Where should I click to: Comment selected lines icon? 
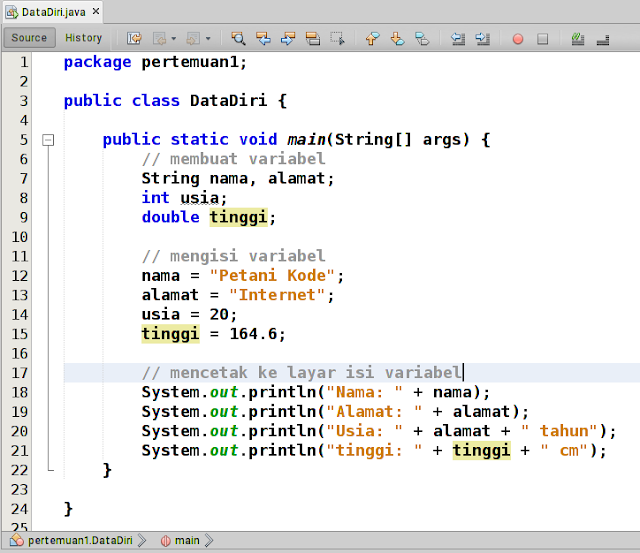click(578, 38)
